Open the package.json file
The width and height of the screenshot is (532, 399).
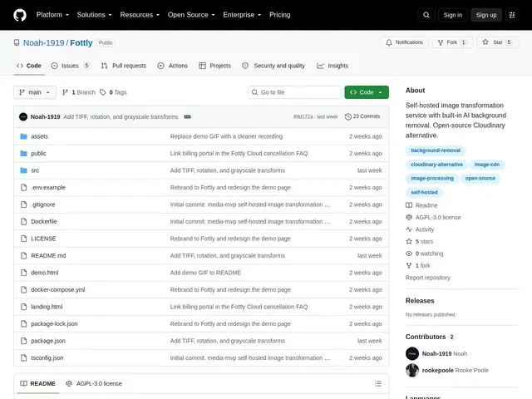pos(48,341)
